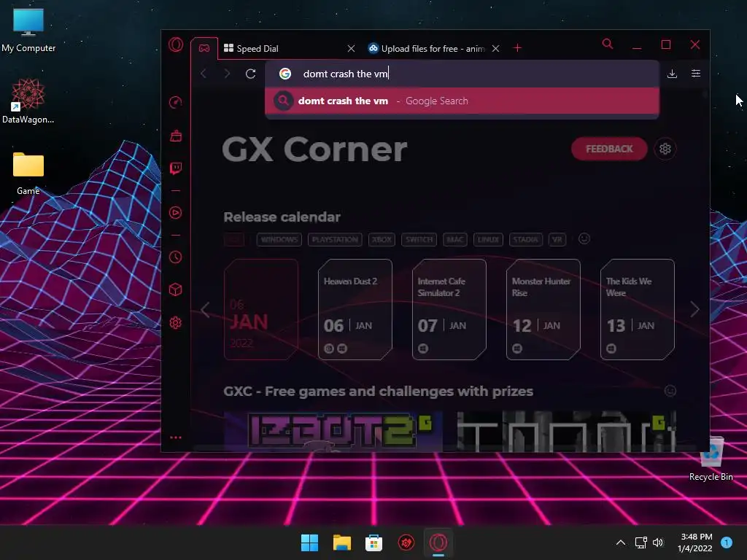The height and width of the screenshot is (560, 747).
Task: Open Microsoft Store from taskbar
Action: point(374,542)
